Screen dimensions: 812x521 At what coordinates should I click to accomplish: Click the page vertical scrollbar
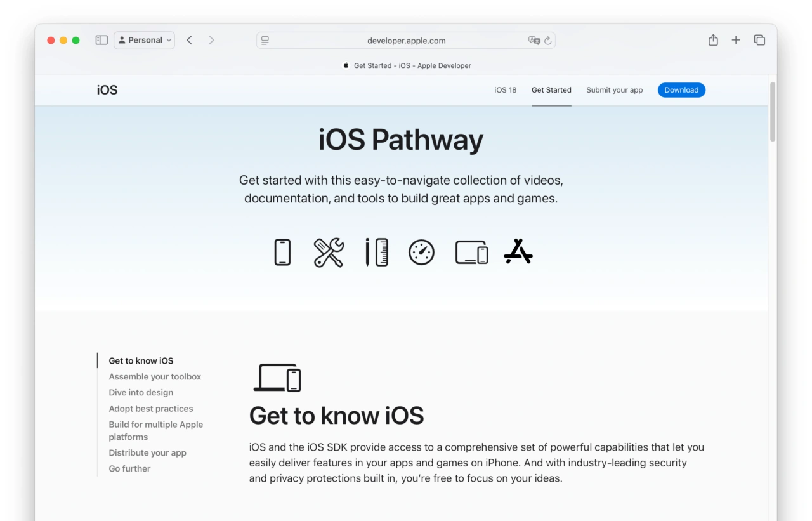point(772,112)
